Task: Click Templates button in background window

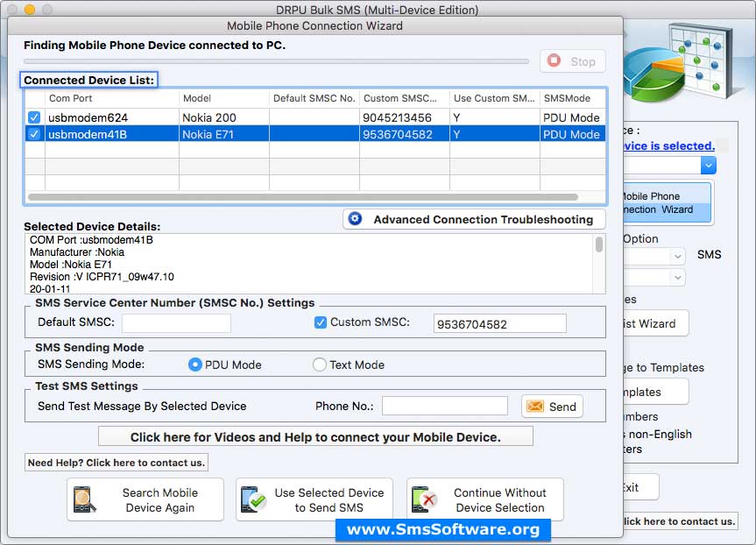Action: (656, 392)
